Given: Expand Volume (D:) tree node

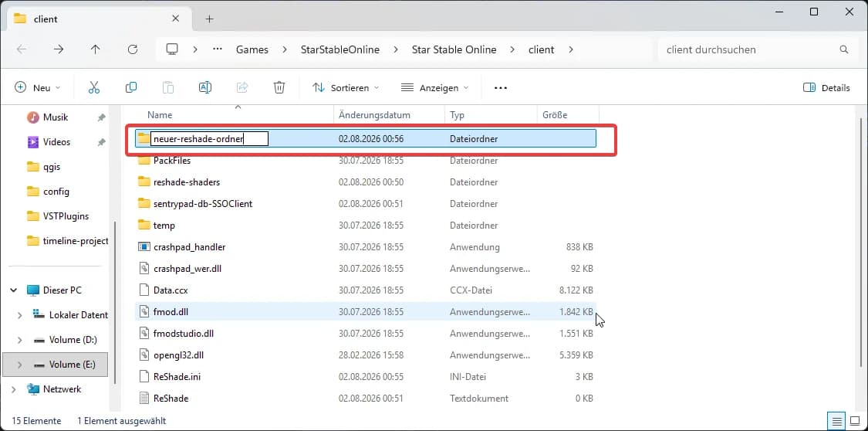Looking at the screenshot, I should (x=20, y=340).
